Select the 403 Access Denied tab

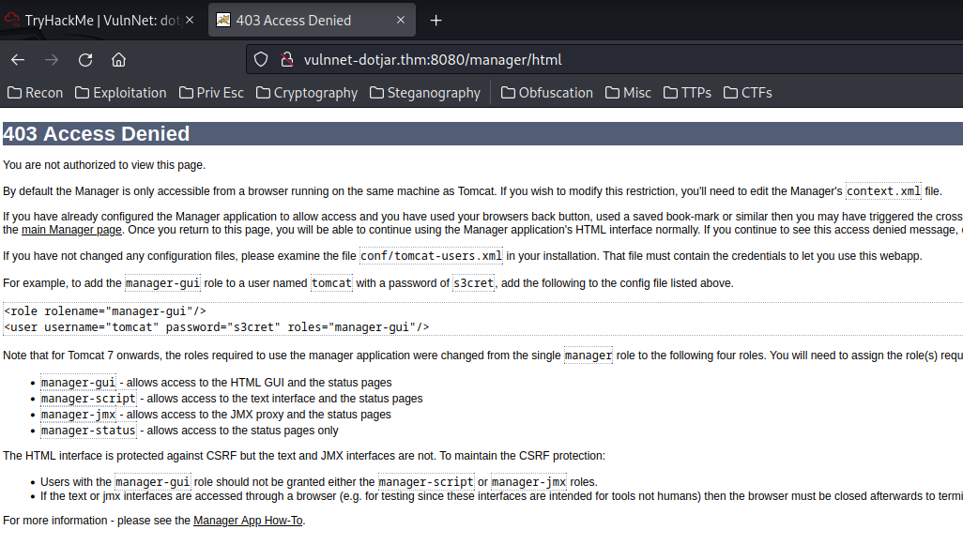(312, 21)
